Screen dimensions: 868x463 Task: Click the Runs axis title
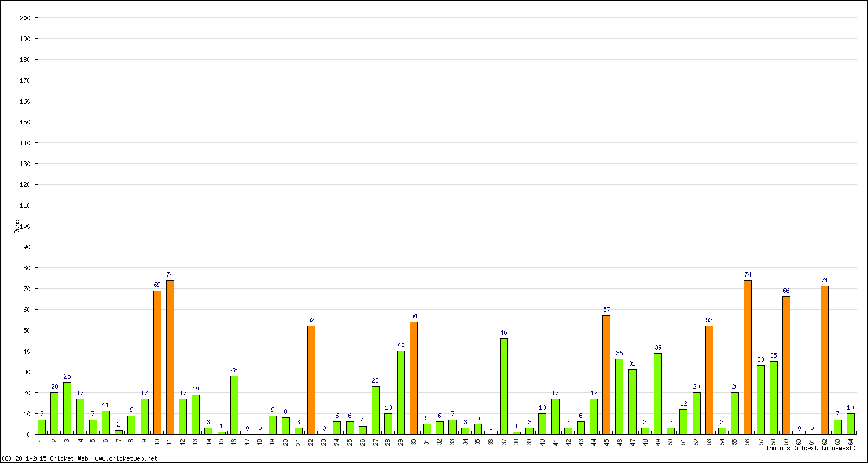[x=17, y=226]
